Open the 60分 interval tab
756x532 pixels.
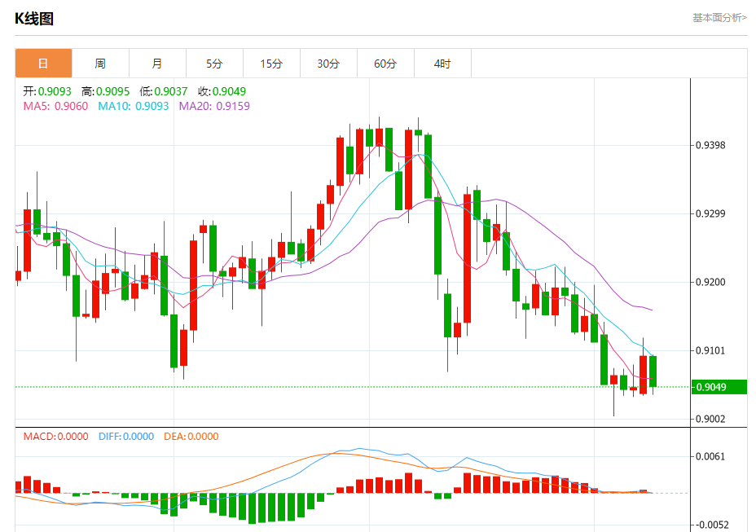[x=385, y=64]
